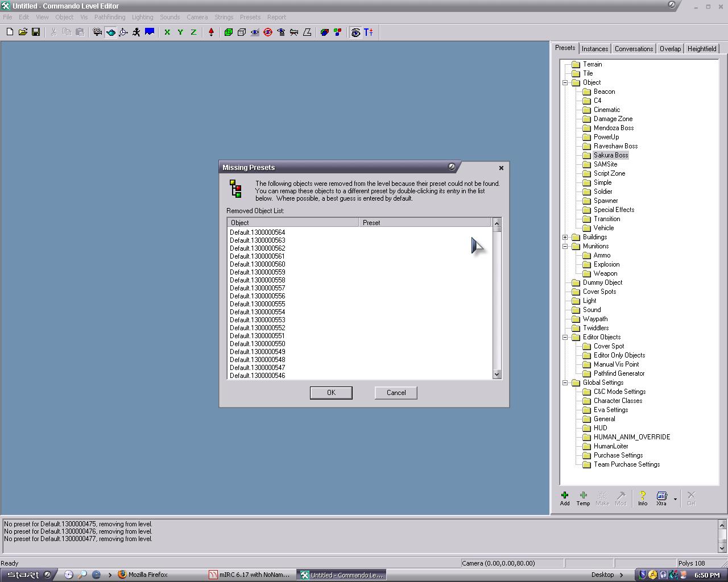The width and height of the screenshot is (728, 582).
Task: Click the green Add preset icon
Action: 564,498
